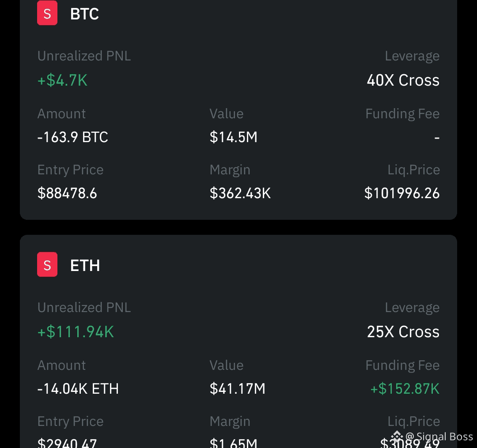Select the 25X Cross leverage setting for ETH
477x448 pixels.
pyautogui.click(x=402, y=331)
